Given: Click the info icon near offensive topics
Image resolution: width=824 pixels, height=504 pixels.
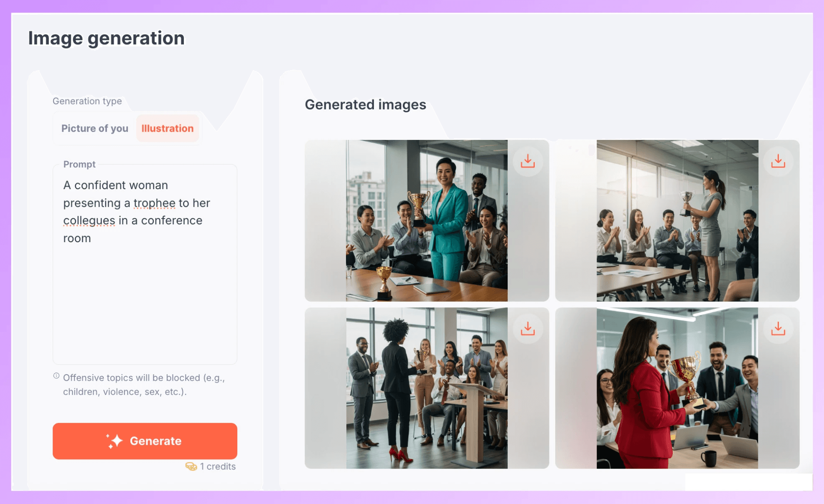Looking at the screenshot, I should tap(56, 376).
